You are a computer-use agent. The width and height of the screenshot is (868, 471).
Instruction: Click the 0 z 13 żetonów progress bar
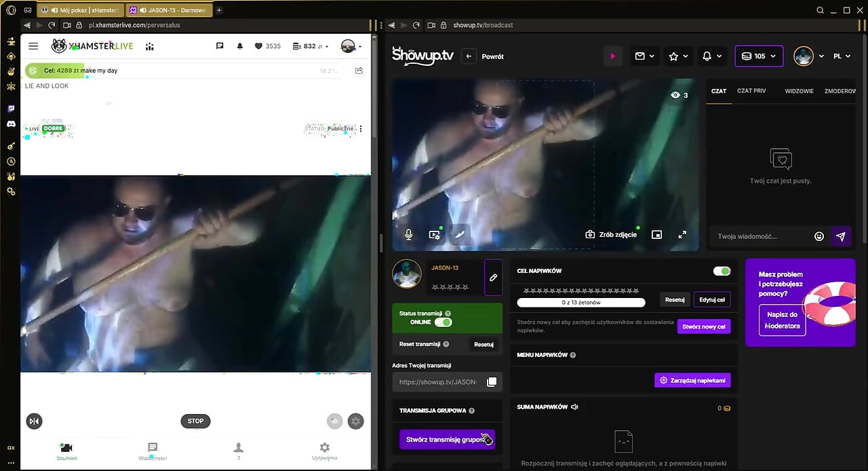[x=581, y=302]
